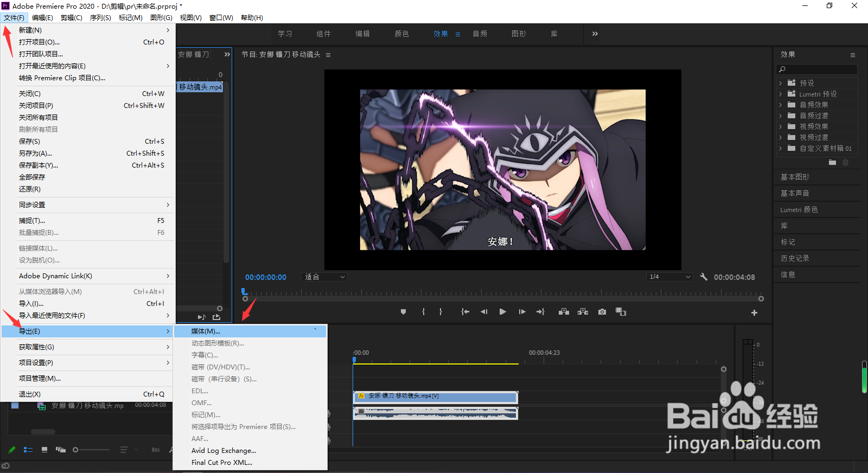Click the project panel zoom slider

[91, 450]
